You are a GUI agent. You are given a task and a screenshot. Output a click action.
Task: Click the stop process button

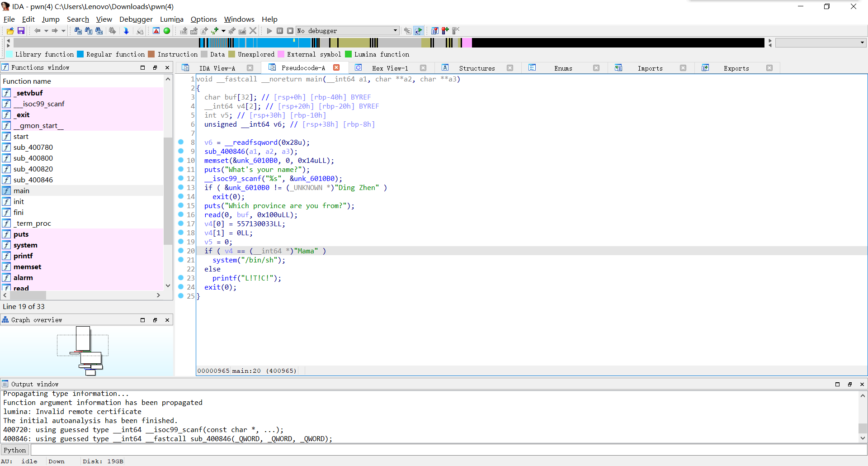pyautogui.click(x=290, y=31)
